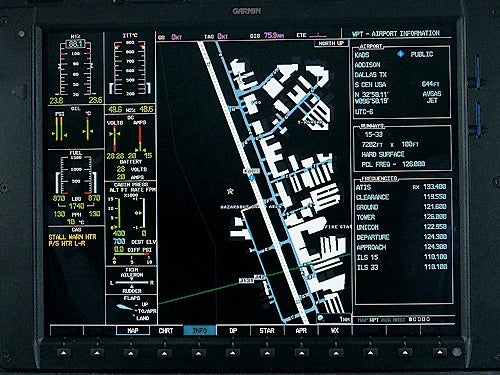
Task: Click the 1740 LBS total fuel value
Action: (x=76, y=206)
